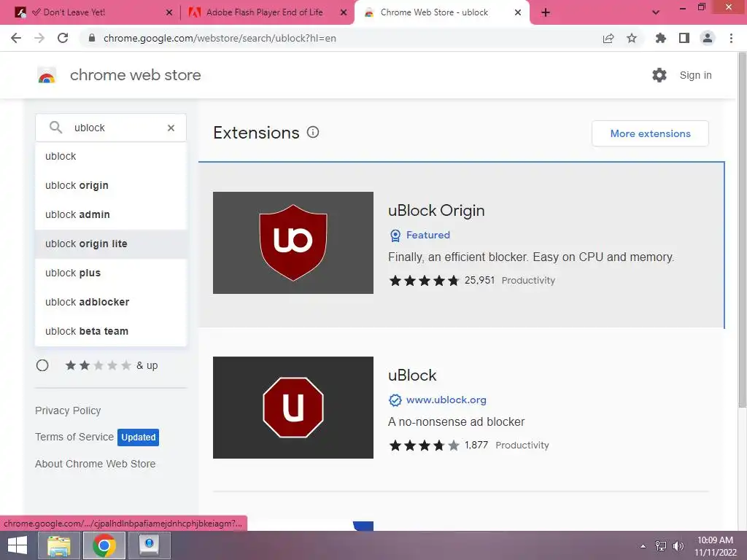Open Web Store settings gear
This screenshot has width=747, height=560.
pos(659,75)
